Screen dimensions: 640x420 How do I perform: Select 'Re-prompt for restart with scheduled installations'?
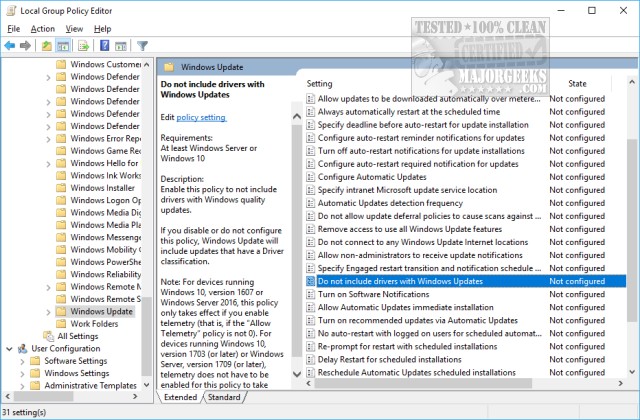click(x=407, y=347)
